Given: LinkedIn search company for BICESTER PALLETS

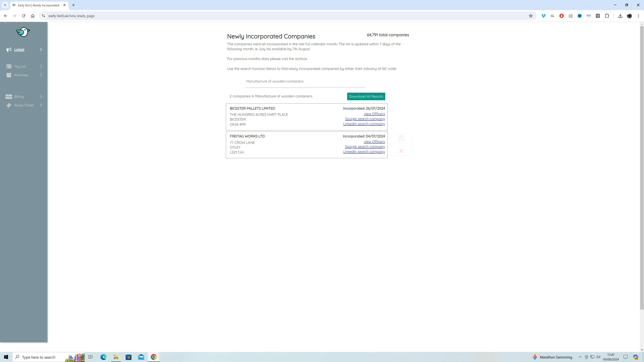Looking at the screenshot, I should click(x=364, y=124).
